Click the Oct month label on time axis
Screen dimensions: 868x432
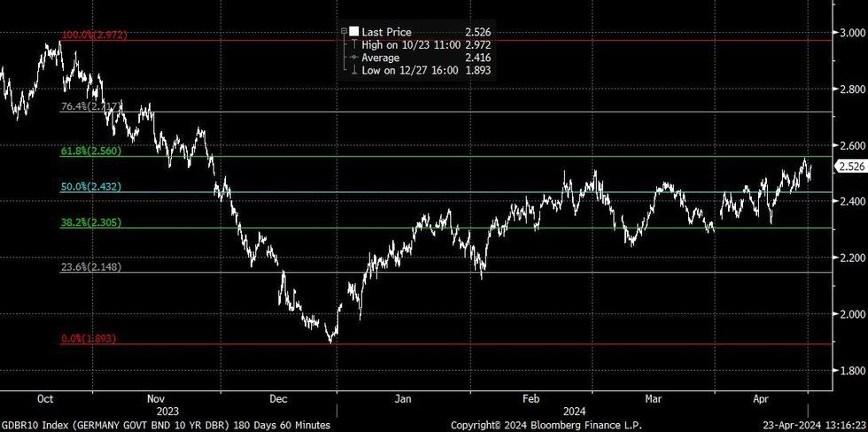(x=46, y=398)
